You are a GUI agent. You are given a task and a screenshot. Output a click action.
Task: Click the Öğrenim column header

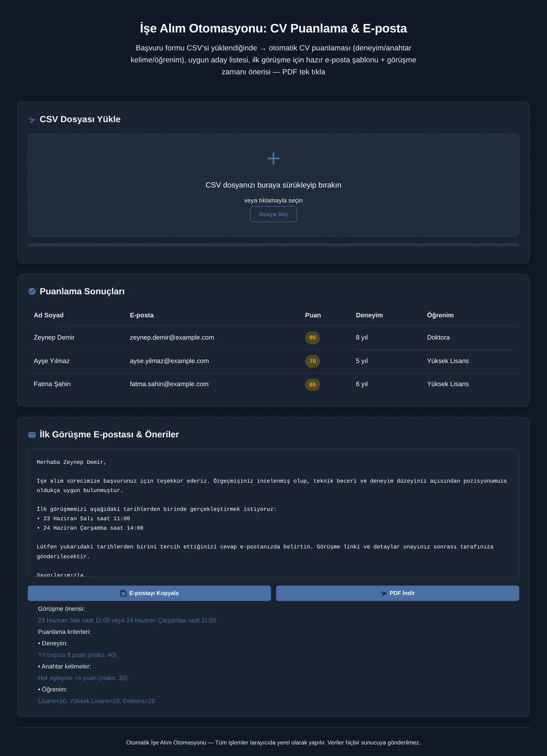coord(440,315)
